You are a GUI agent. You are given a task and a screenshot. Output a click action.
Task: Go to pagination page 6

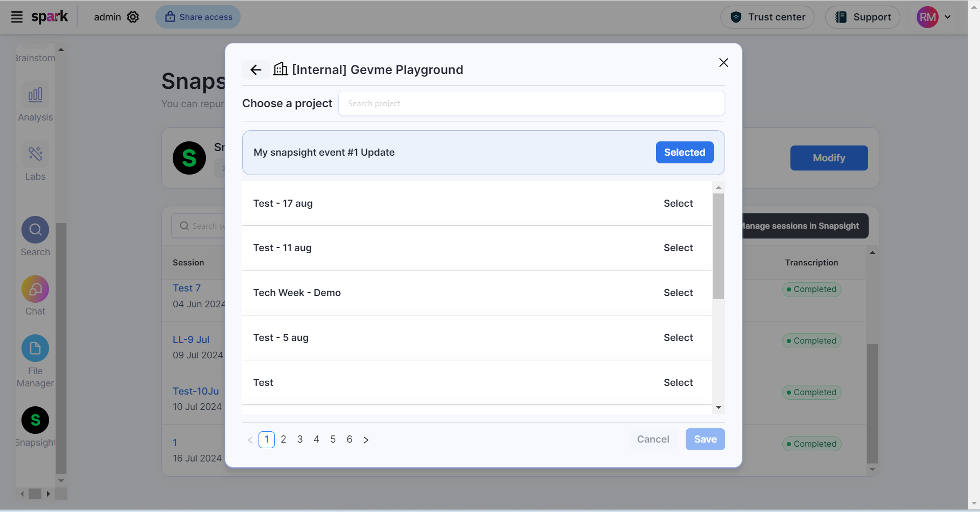349,440
